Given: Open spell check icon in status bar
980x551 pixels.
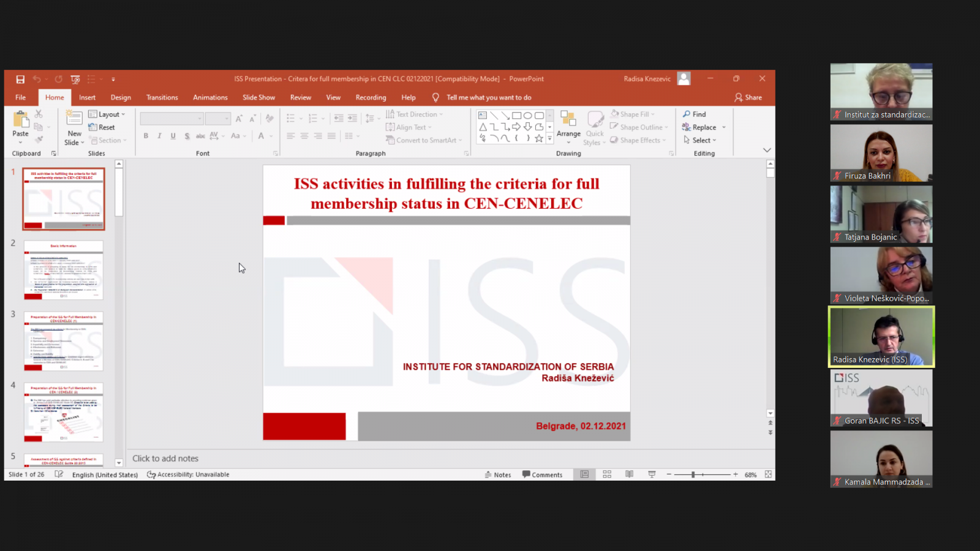Looking at the screenshot, I should pos(59,474).
